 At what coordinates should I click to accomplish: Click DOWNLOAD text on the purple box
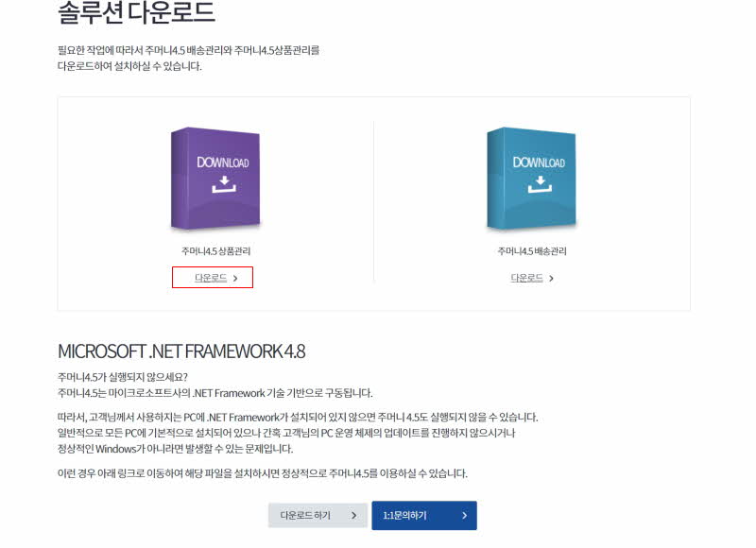click(223, 163)
